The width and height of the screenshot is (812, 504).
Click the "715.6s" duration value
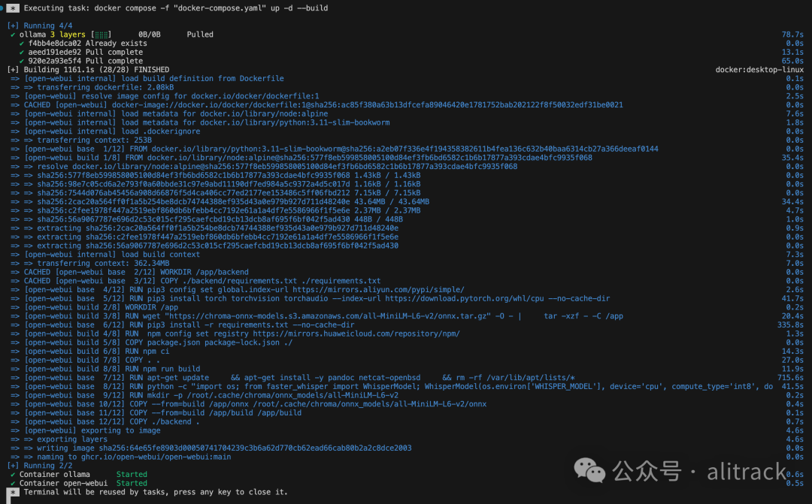tap(790, 377)
